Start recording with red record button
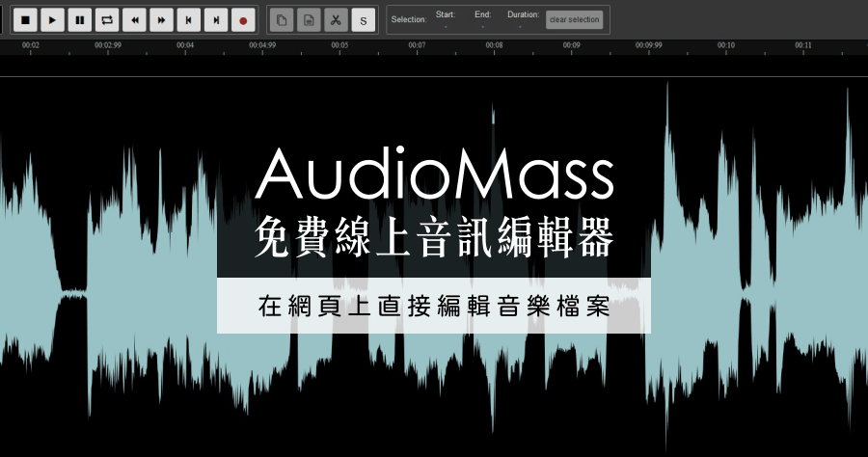 coord(243,20)
